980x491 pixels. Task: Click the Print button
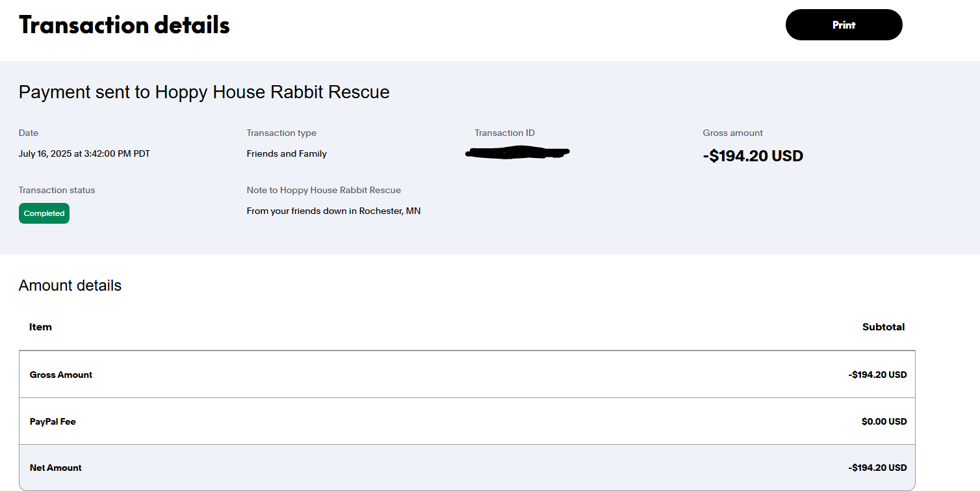(844, 25)
